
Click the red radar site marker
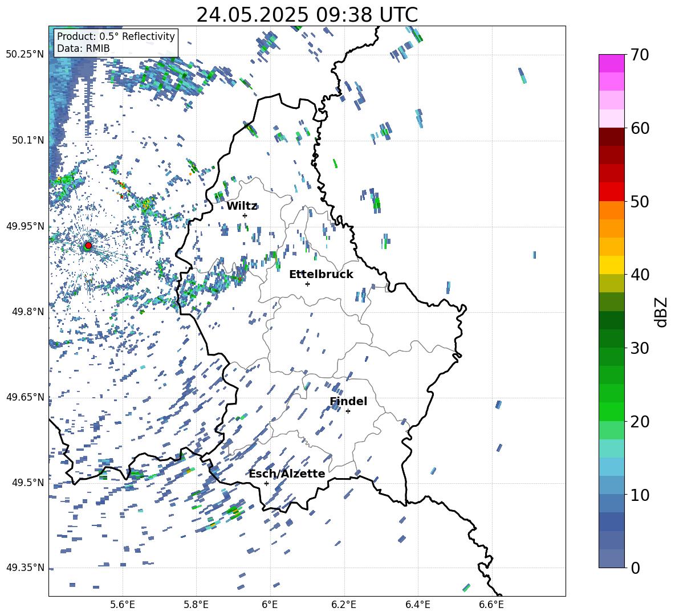pos(88,245)
